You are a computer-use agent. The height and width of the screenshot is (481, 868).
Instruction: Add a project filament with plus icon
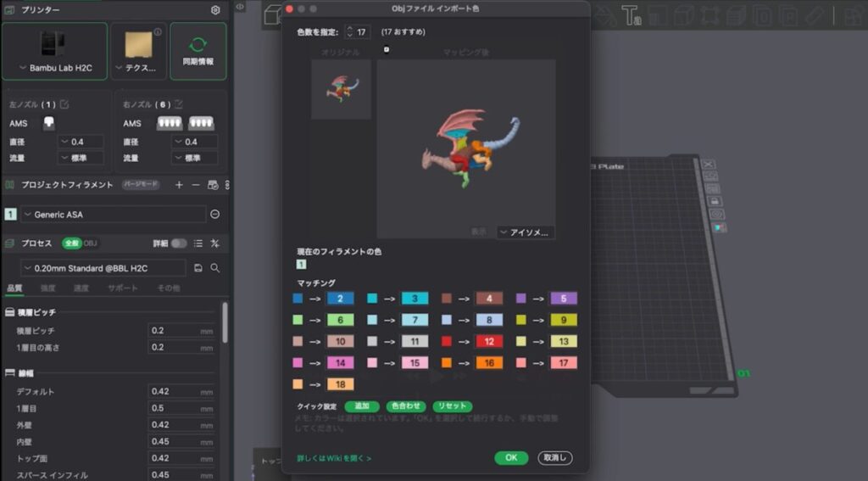(179, 185)
